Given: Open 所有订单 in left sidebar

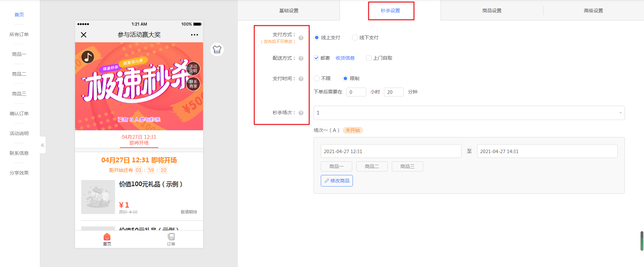Looking at the screenshot, I should [19, 34].
